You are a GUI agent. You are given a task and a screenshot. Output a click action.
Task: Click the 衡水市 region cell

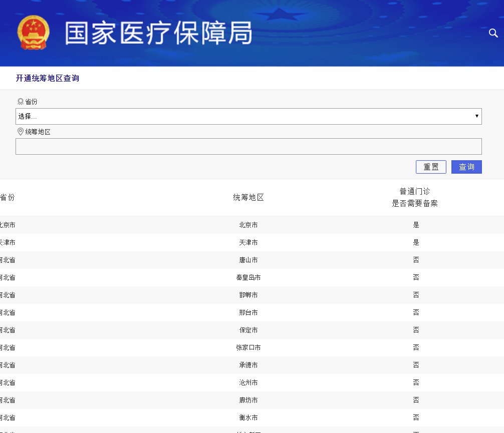(248, 417)
